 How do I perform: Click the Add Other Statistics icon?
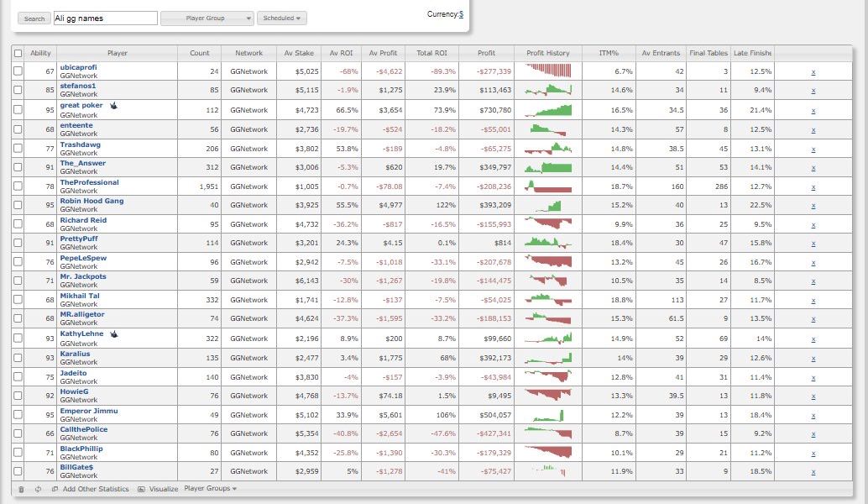click(x=55, y=489)
